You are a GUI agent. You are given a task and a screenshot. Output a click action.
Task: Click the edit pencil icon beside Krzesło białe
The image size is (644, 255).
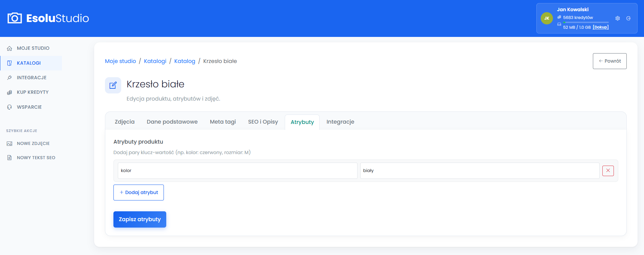pyautogui.click(x=113, y=85)
